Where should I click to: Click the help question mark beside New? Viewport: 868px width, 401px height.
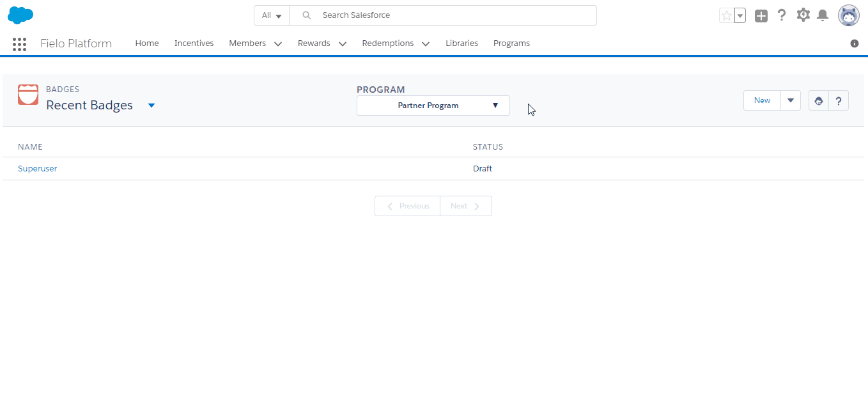pyautogui.click(x=839, y=100)
